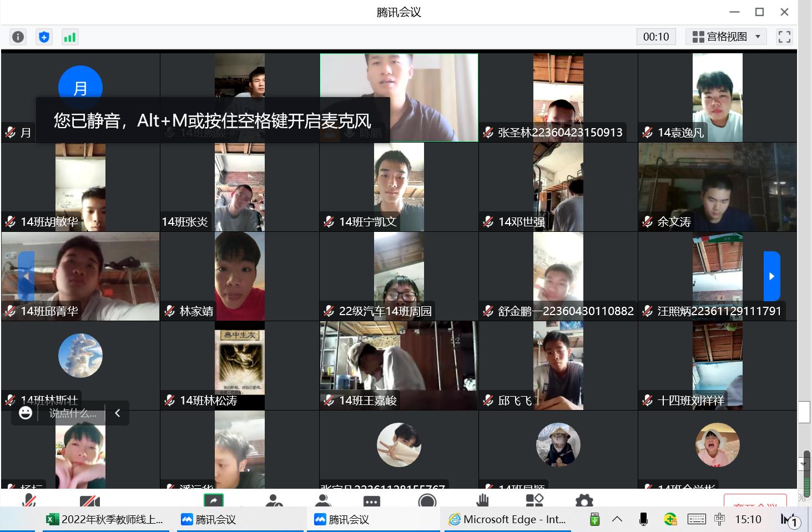Click the 00:10 meeting timer
The width and height of the screenshot is (812, 532).
[656, 37]
